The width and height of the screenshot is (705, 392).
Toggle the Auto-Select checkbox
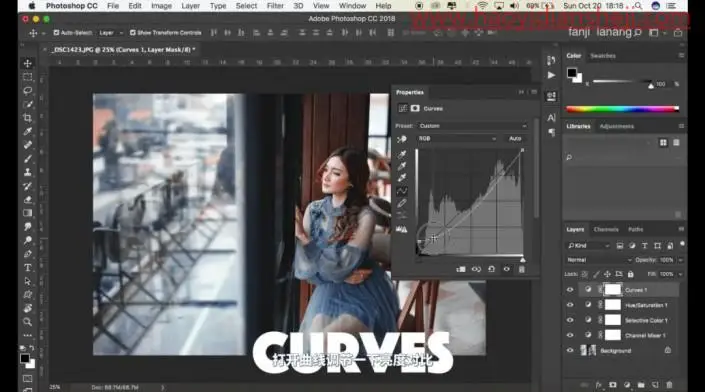56,32
